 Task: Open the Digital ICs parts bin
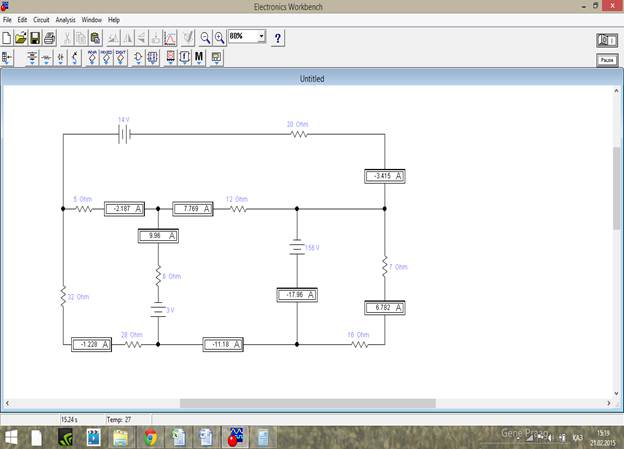tap(121, 58)
